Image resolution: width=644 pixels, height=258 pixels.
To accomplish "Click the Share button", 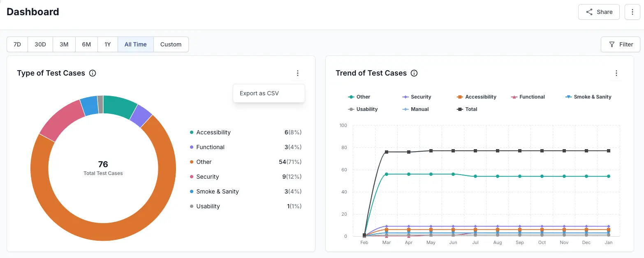I will point(599,12).
